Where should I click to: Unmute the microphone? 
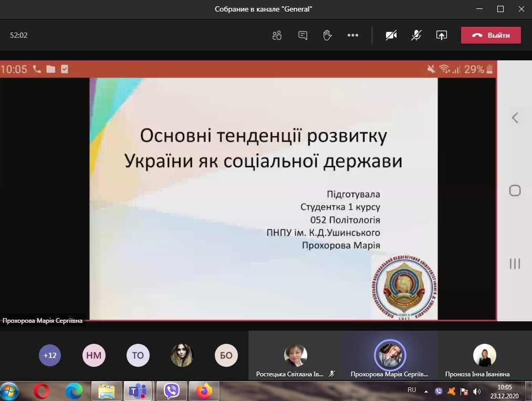pos(416,35)
